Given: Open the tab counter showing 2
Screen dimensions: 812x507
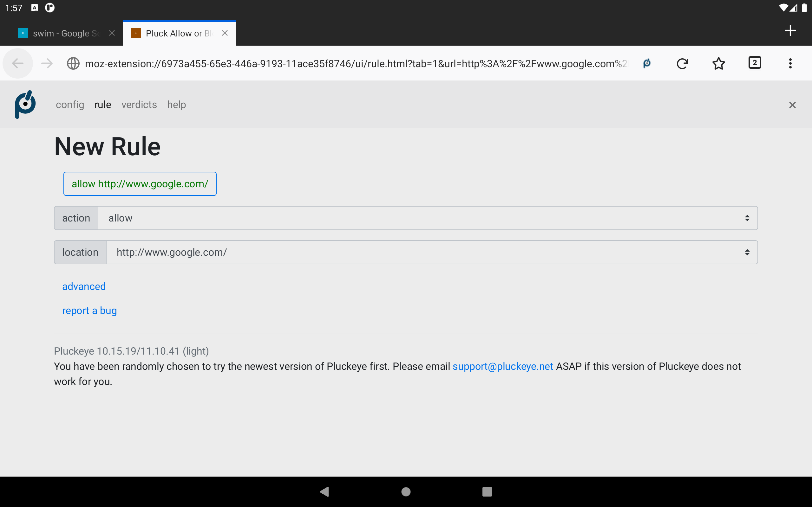Looking at the screenshot, I should coord(755,63).
